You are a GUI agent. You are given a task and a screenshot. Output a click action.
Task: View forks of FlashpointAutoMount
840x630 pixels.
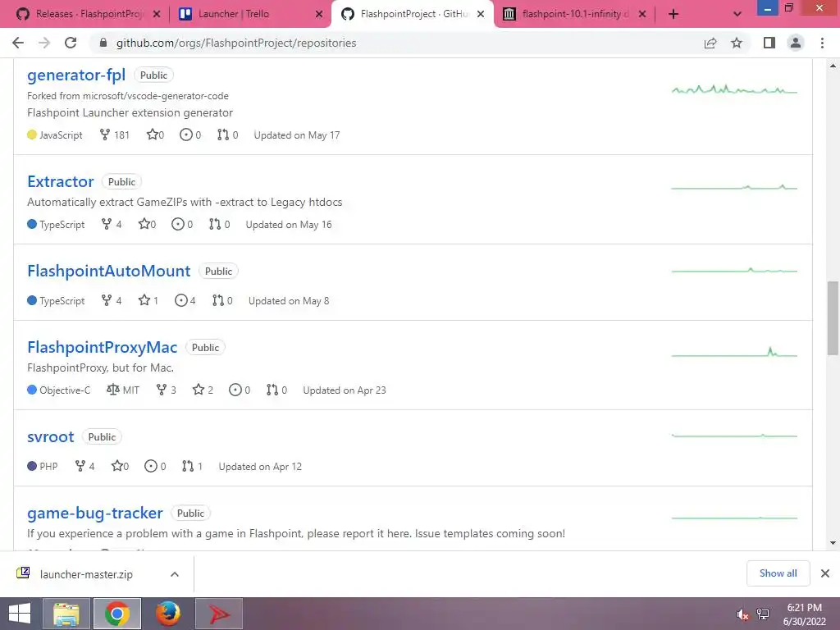pos(112,300)
